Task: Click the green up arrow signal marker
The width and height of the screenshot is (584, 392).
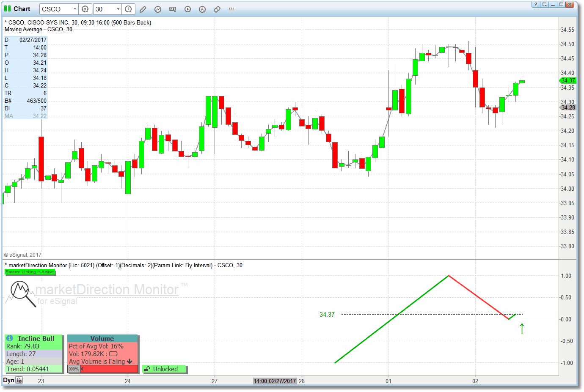Action: point(522,328)
